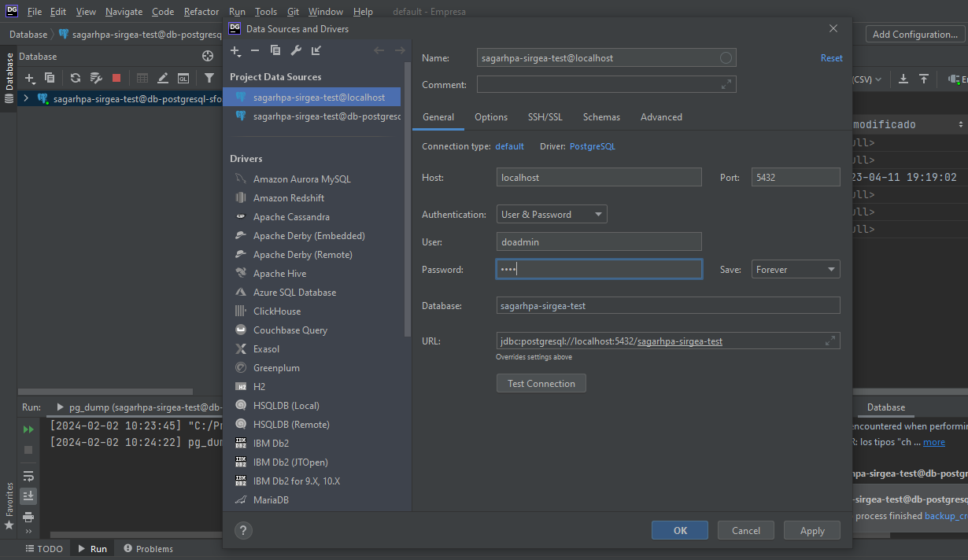Duplicate the data source in the dialog toolbar
968x560 pixels.
[275, 51]
